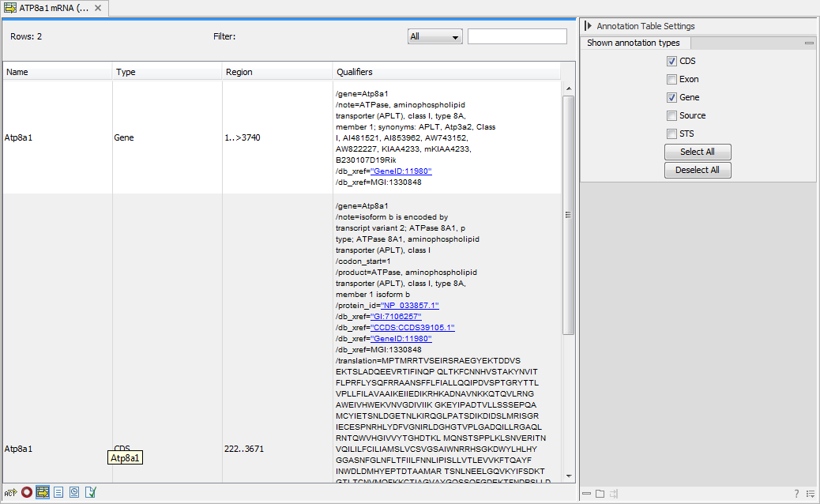This screenshot has width=820, height=504.
Task: Minimize the Shown annotation types group
Action: [809, 43]
